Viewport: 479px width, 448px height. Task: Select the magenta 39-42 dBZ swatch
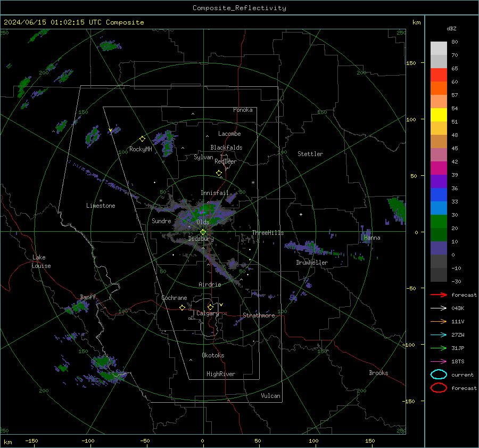click(x=439, y=168)
